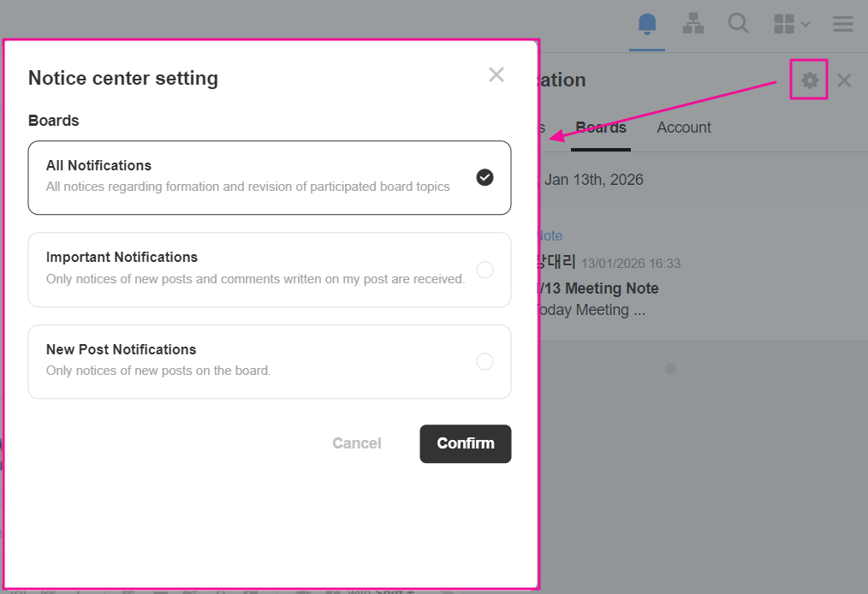This screenshot has height=594, width=868.
Task: Open notification settings gear icon
Action: tap(809, 80)
